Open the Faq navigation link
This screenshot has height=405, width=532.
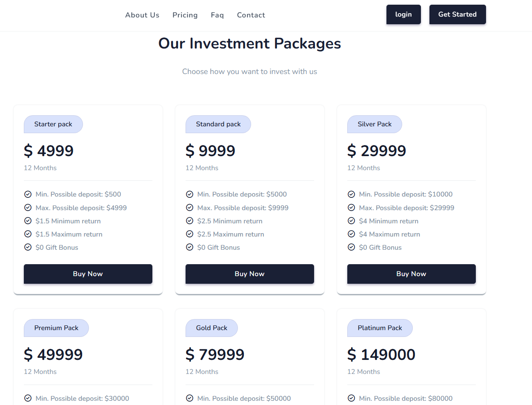tap(217, 15)
